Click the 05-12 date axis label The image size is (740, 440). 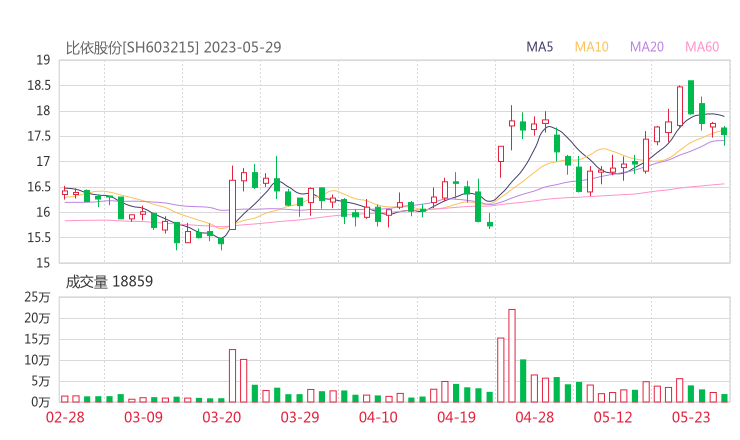[613, 417]
